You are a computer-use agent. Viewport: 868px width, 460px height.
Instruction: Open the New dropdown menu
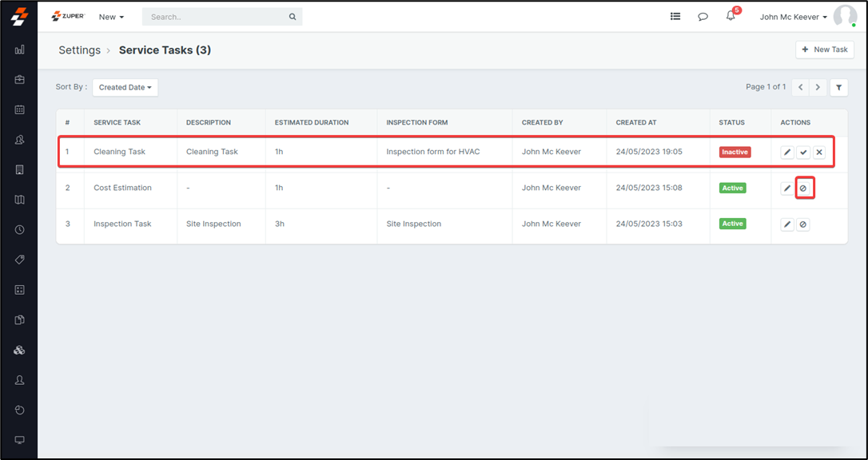point(111,17)
